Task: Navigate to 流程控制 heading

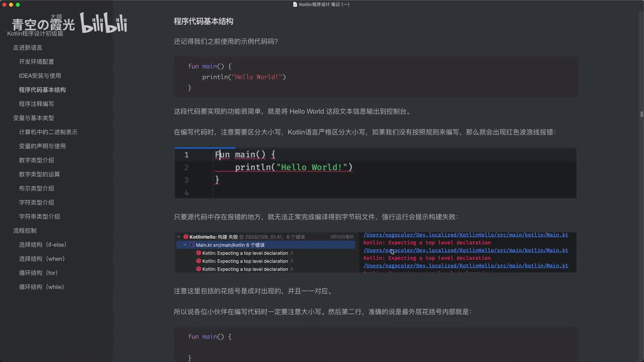Action: point(25,231)
